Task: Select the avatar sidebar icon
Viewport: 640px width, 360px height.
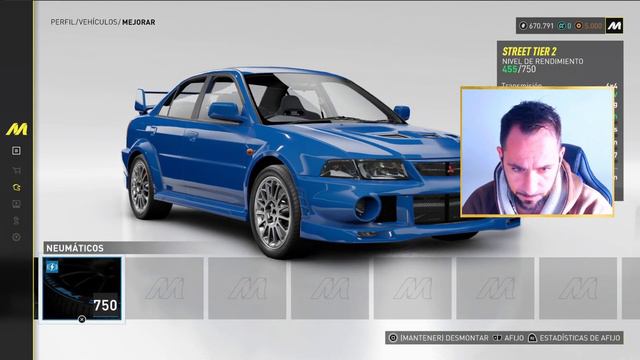Action: pos(16,221)
